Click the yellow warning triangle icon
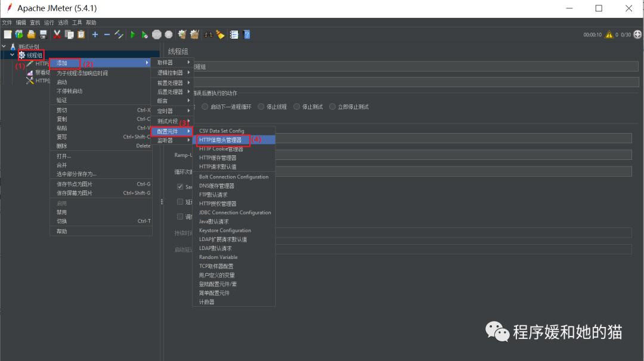 pyautogui.click(x=609, y=35)
